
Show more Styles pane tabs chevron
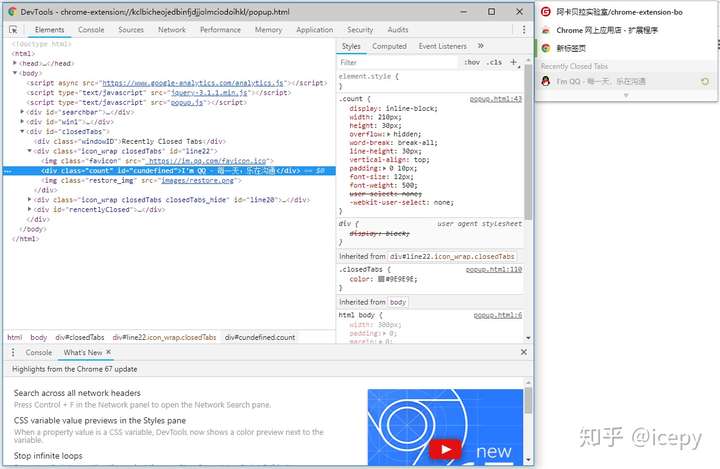pyautogui.click(x=480, y=46)
